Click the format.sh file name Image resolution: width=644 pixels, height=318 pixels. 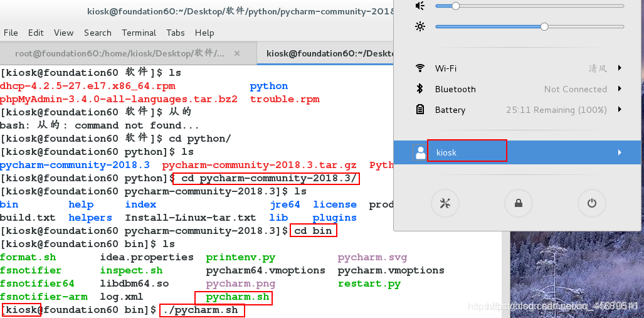click(x=28, y=258)
